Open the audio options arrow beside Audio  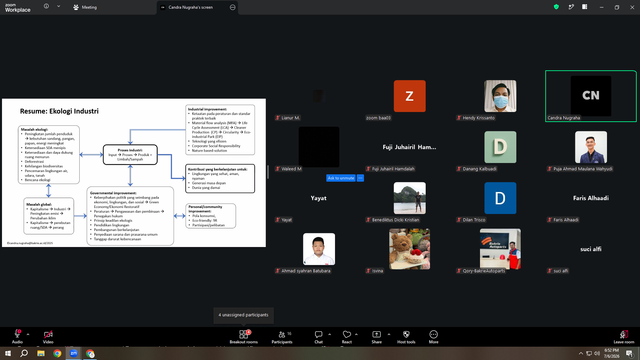pos(28,334)
